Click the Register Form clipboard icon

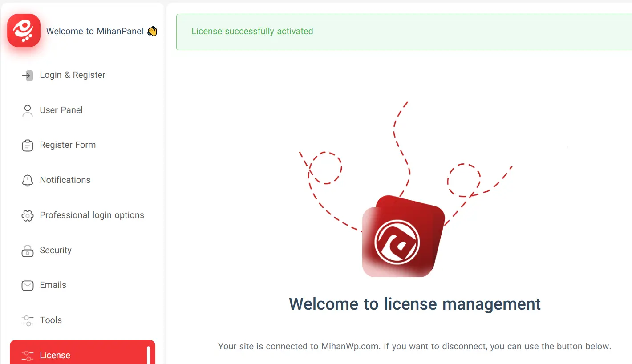pos(27,145)
